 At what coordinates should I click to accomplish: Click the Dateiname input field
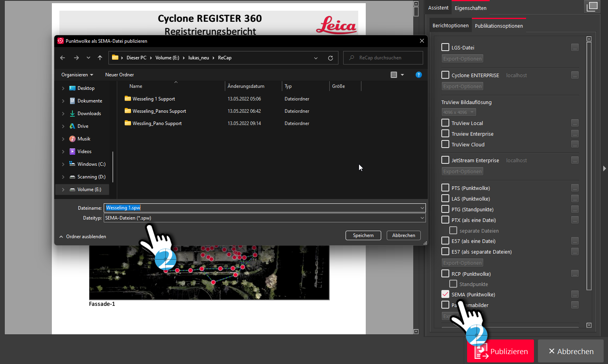(265, 208)
